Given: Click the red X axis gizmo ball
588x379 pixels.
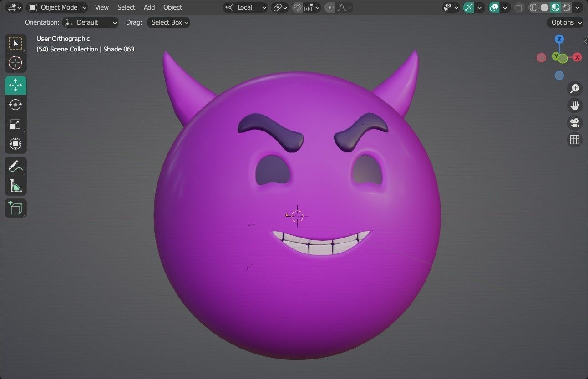Looking at the screenshot, I should [x=577, y=57].
